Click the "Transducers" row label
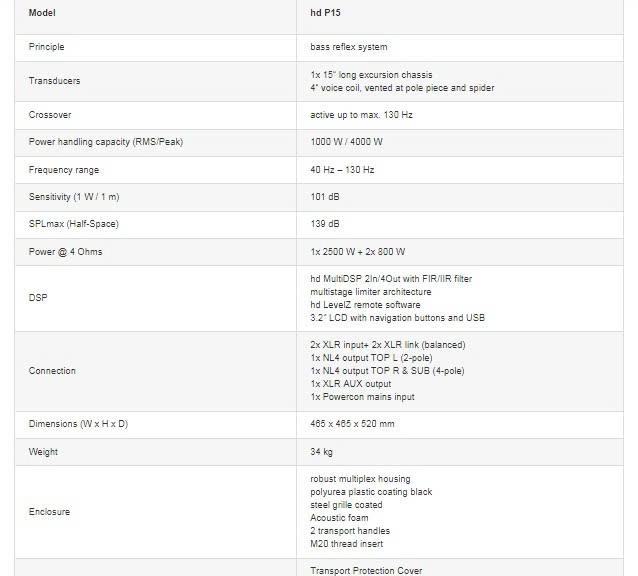Image resolution: width=638 pixels, height=576 pixels. [x=54, y=81]
